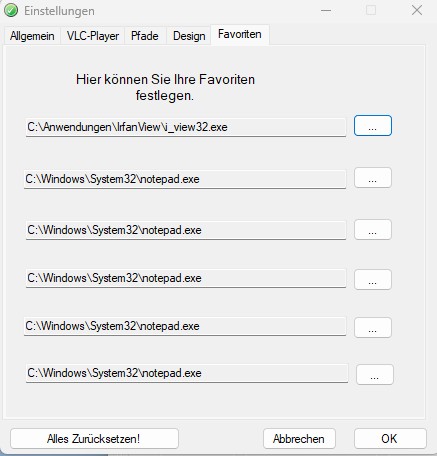437x456 pixels.
Task: Reset everything with Alles Zurücksetzen!
Action: 94,439
